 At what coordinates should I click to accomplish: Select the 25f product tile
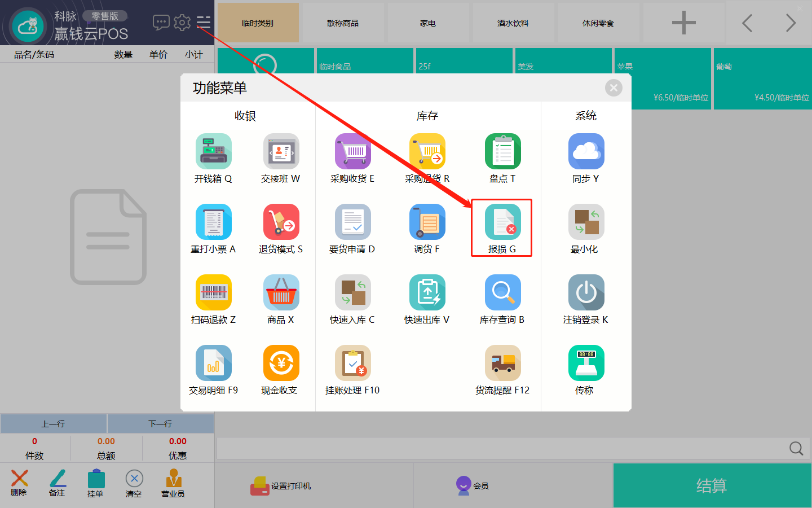[x=464, y=61]
